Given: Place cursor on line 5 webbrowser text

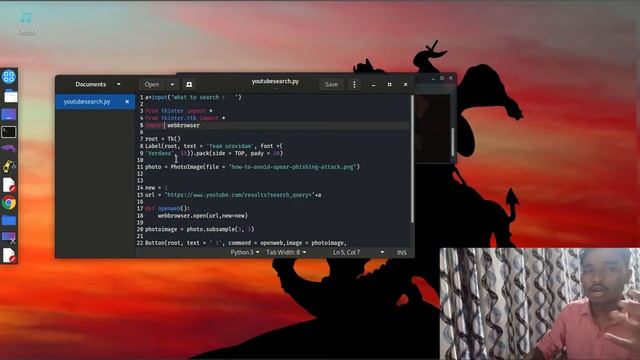Looking at the screenshot, I should [183, 125].
